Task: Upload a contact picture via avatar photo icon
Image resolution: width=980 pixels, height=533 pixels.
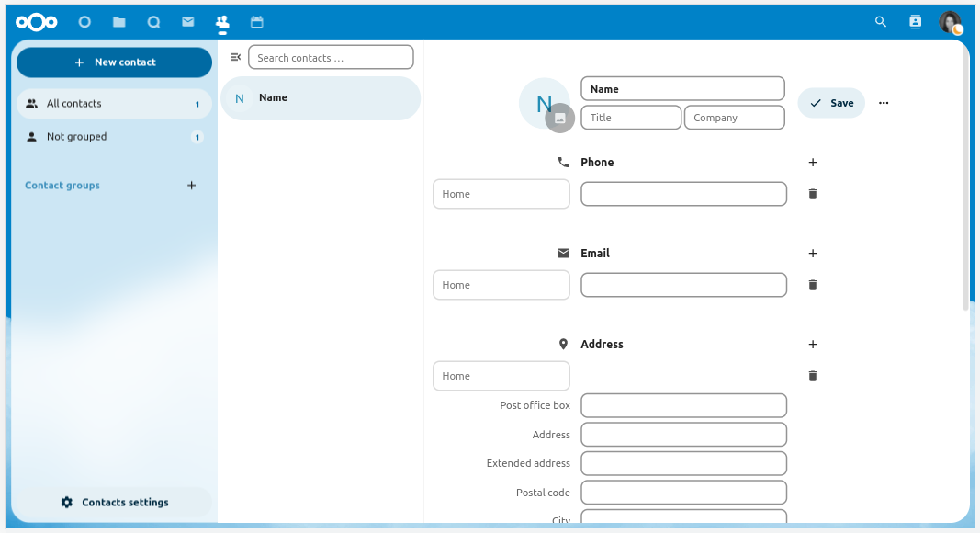Action: (559, 119)
